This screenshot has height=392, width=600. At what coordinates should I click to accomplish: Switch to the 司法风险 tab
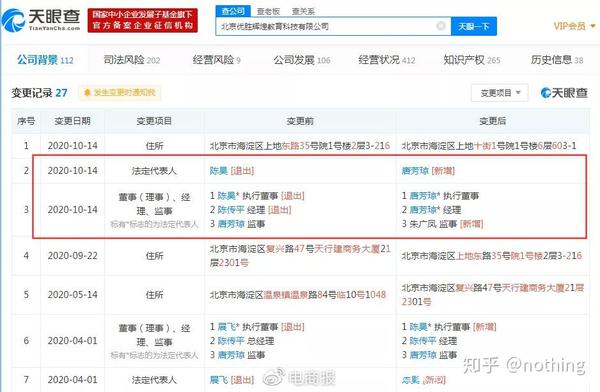tap(132, 60)
